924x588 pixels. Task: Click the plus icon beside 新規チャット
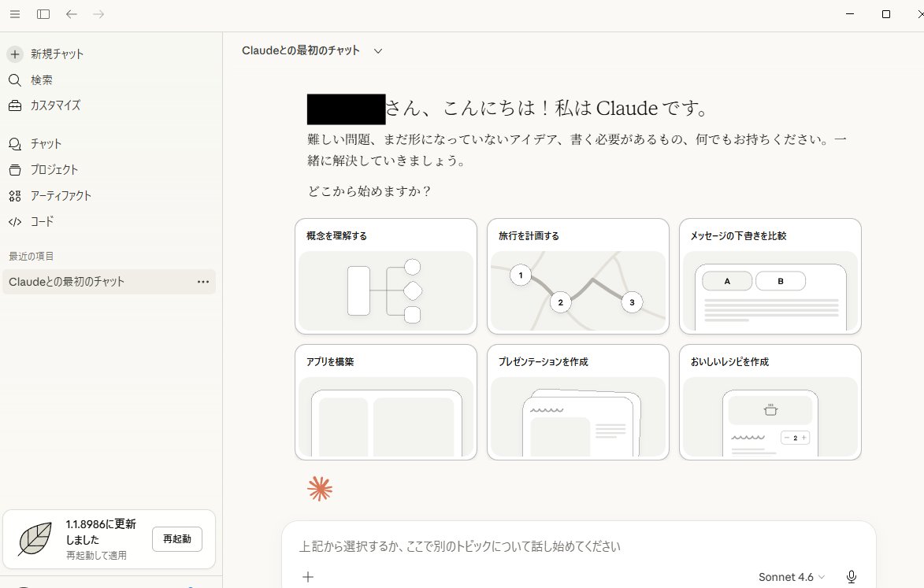tap(15, 54)
